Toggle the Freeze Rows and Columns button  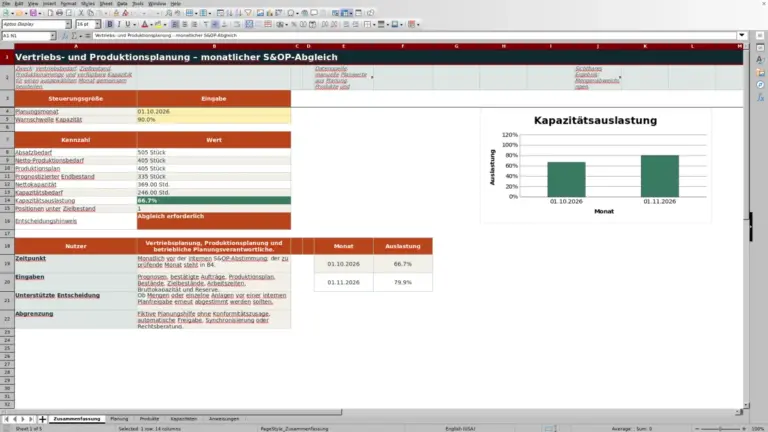click(x=347, y=13)
